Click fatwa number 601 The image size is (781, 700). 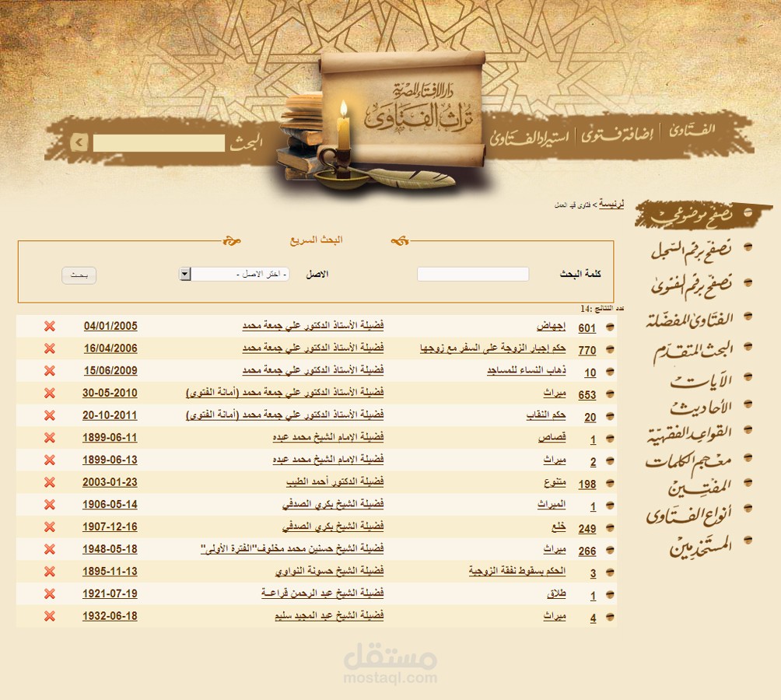[587, 328]
